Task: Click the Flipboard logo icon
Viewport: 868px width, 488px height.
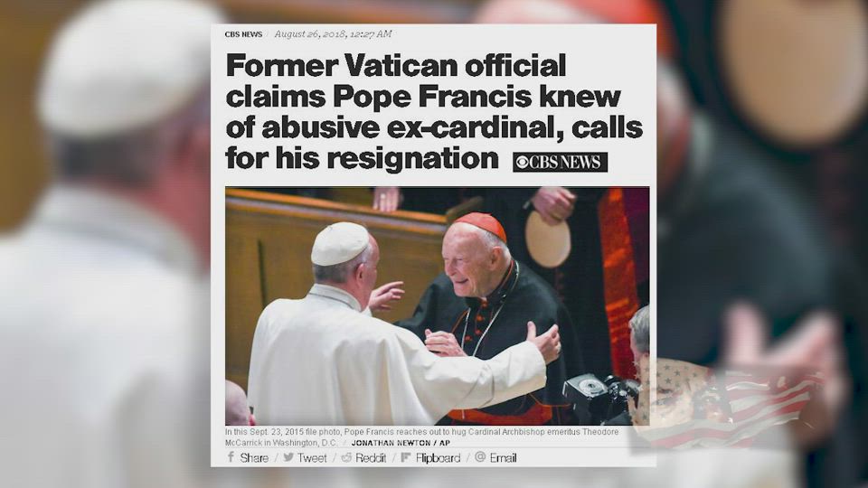Action: coord(406,457)
